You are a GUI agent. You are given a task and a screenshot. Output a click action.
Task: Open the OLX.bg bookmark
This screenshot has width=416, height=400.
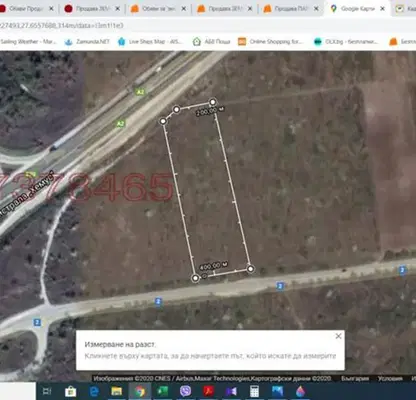point(345,42)
